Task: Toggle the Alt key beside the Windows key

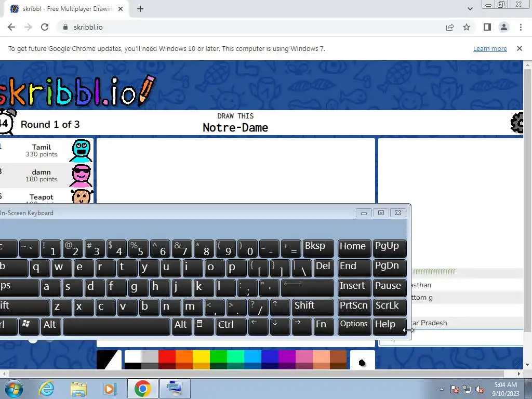Action: tap(50, 326)
